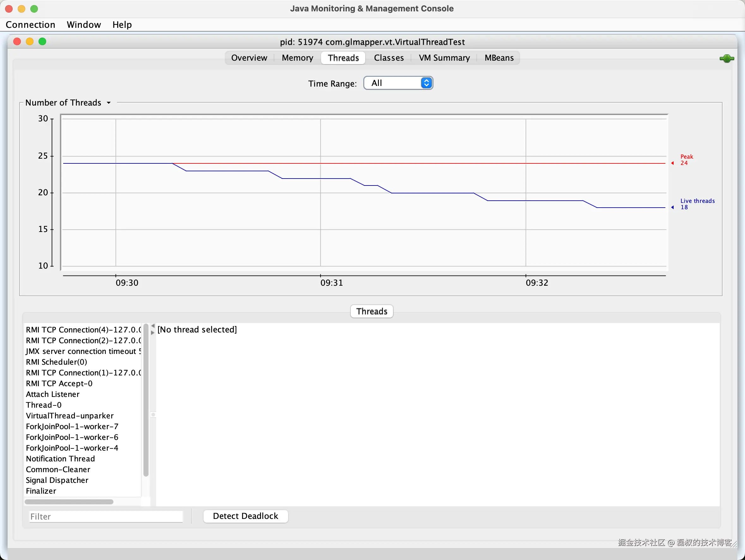Open the Connection menu
The width and height of the screenshot is (745, 560).
30,25
